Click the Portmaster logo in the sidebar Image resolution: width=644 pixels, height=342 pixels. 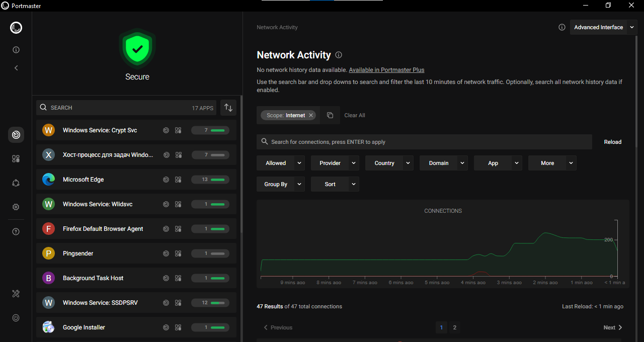[16, 28]
